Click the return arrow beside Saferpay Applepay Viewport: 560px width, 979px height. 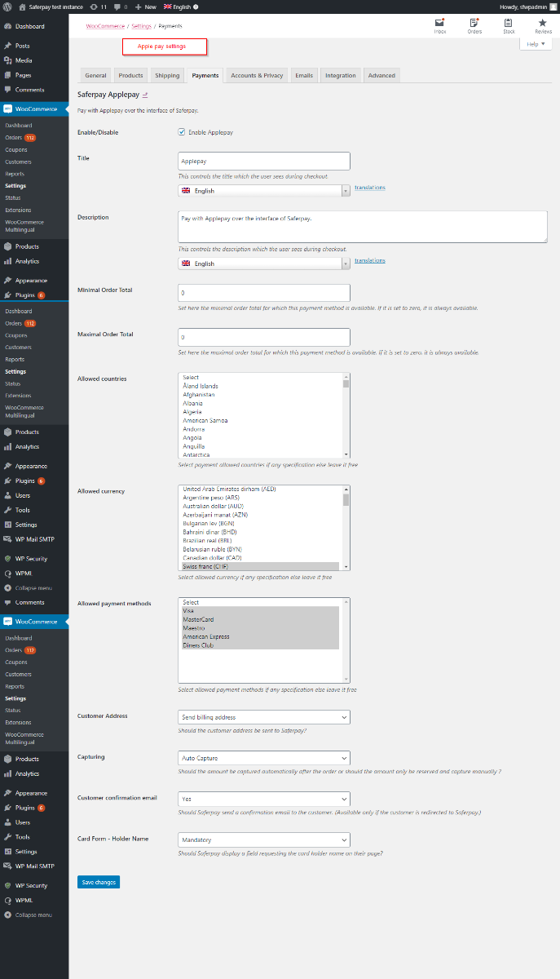[145, 95]
